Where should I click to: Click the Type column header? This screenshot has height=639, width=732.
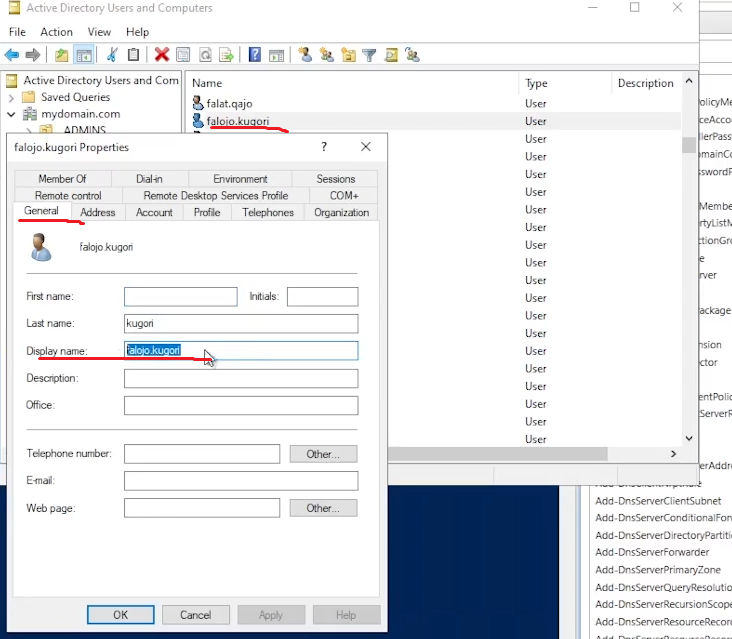click(565, 83)
